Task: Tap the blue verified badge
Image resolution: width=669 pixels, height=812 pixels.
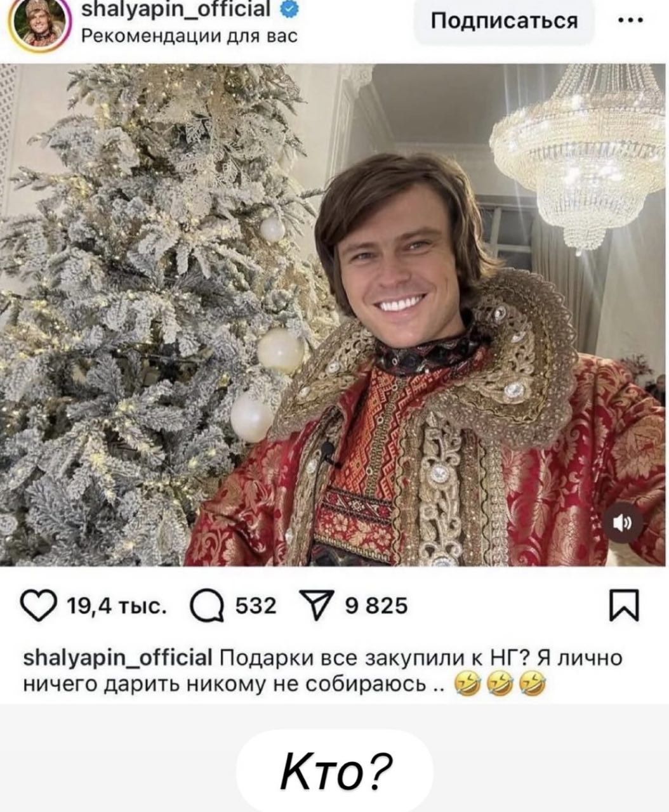Action: coord(285,9)
